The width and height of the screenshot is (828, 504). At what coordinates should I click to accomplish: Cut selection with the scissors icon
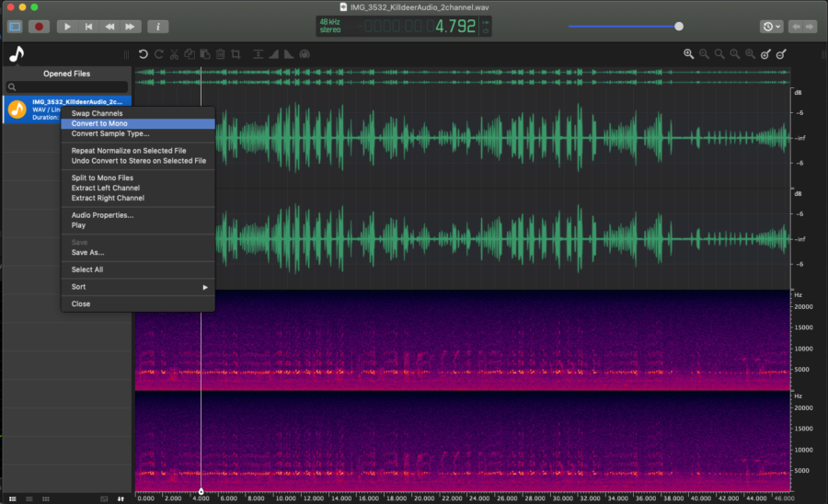click(x=174, y=54)
